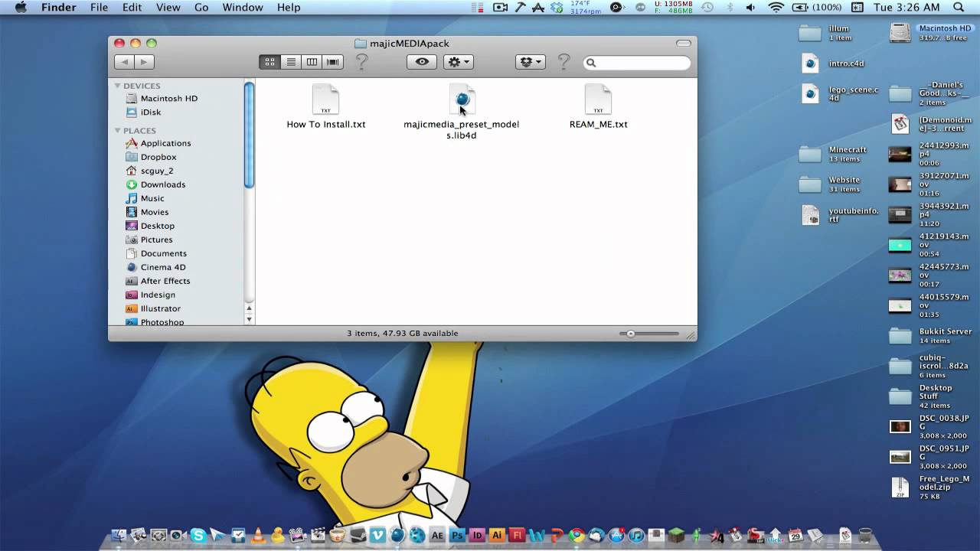980x551 pixels.
Task: Click the Wi-Fi menu bar icon
Action: (776, 8)
